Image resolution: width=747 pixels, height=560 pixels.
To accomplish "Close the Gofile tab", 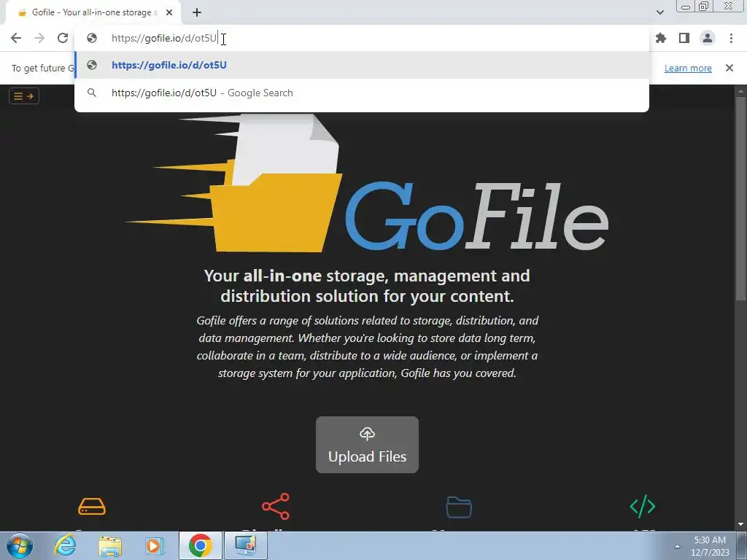I will point(169,12).
